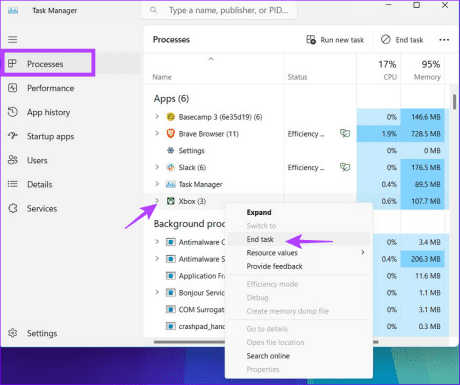The image size is (460, 385).
Task: Expand the Slack process group
Action: pyautogui.click(x=157, y=167)
